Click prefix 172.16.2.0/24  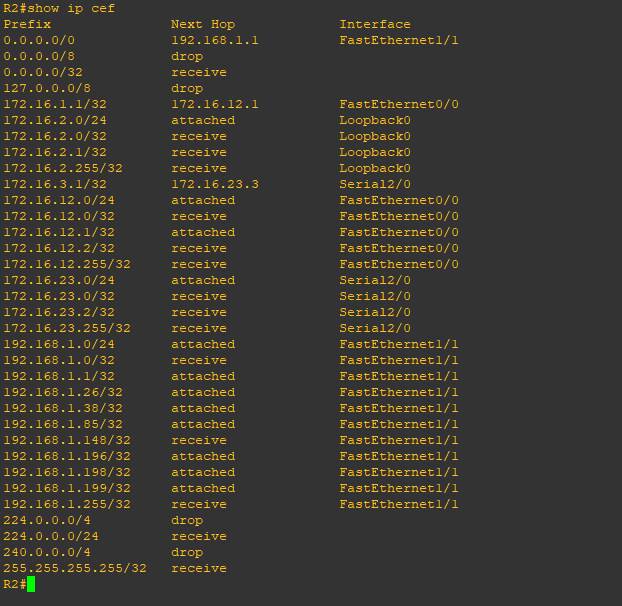[x=55, y=120]
